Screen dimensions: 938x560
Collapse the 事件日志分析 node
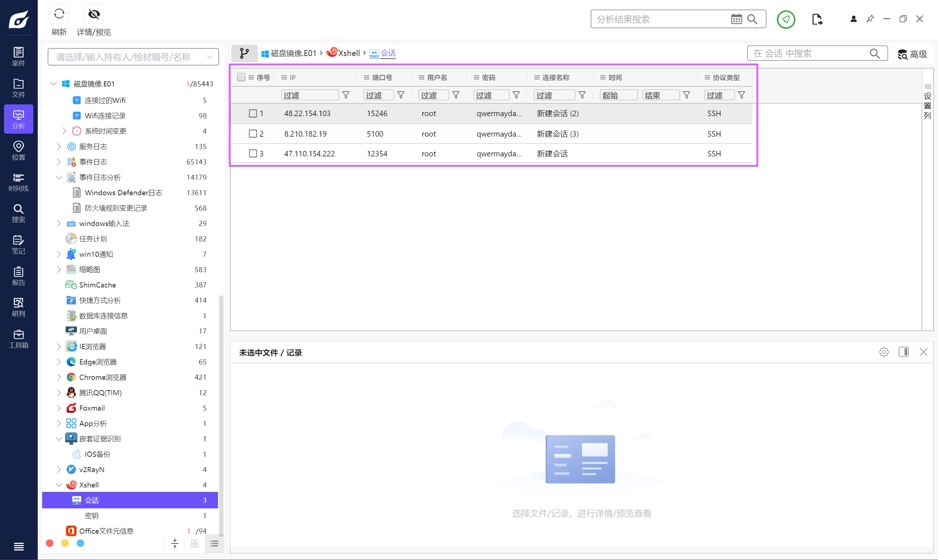[59, 177]
